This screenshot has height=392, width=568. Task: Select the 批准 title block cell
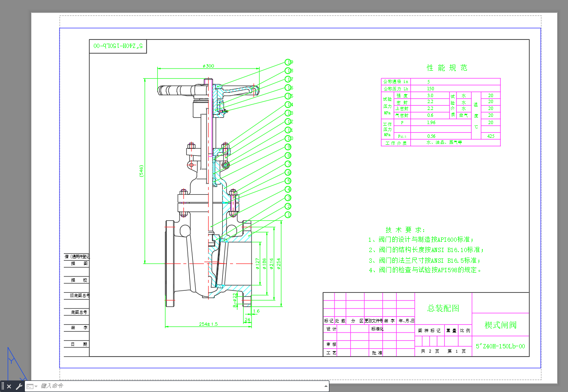[x=377, y=353]
